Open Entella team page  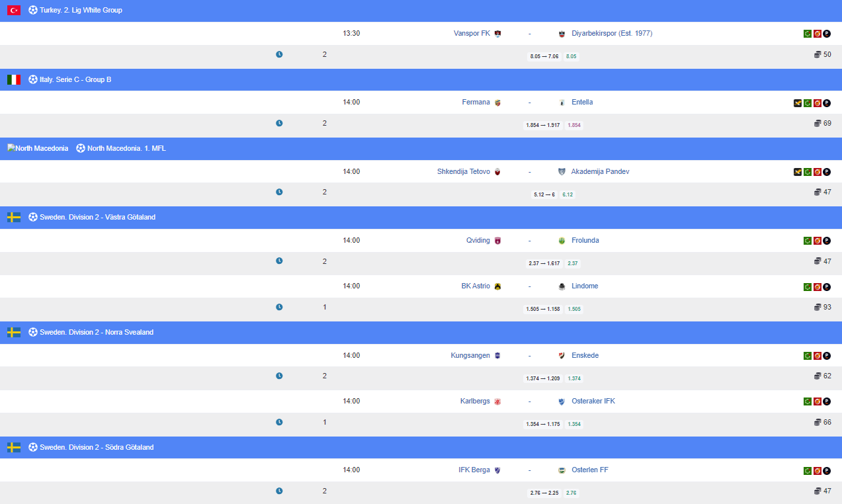coord(582,102)
